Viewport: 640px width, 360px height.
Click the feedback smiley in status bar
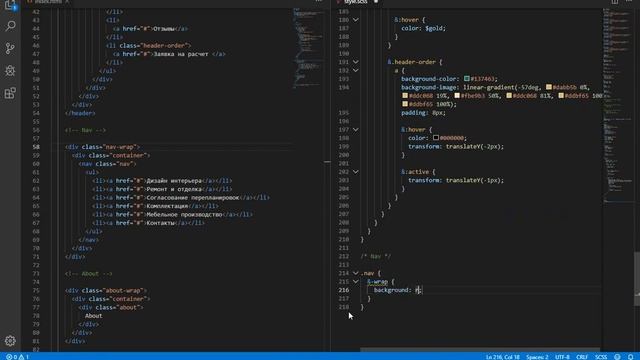[x=617, y=357]
